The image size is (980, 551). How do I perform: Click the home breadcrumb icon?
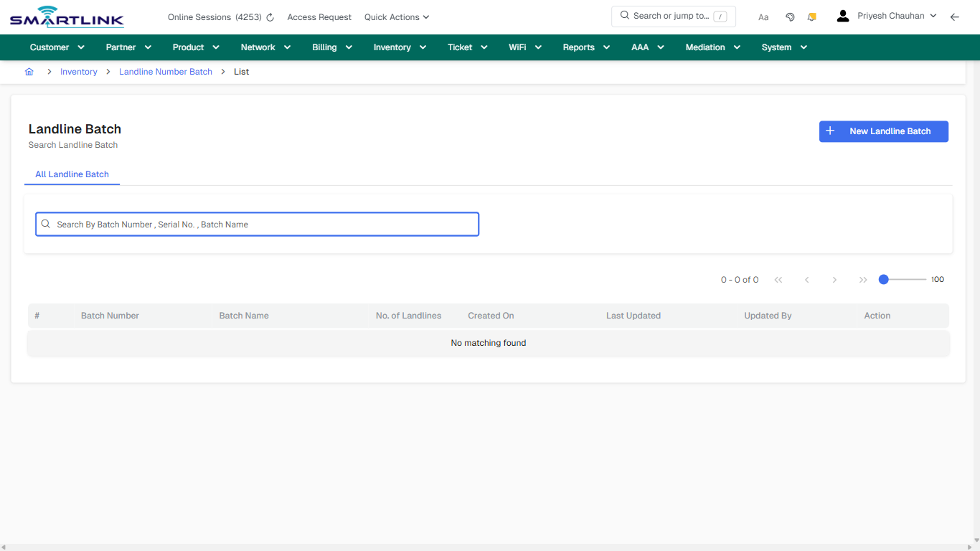click(29, 71)
